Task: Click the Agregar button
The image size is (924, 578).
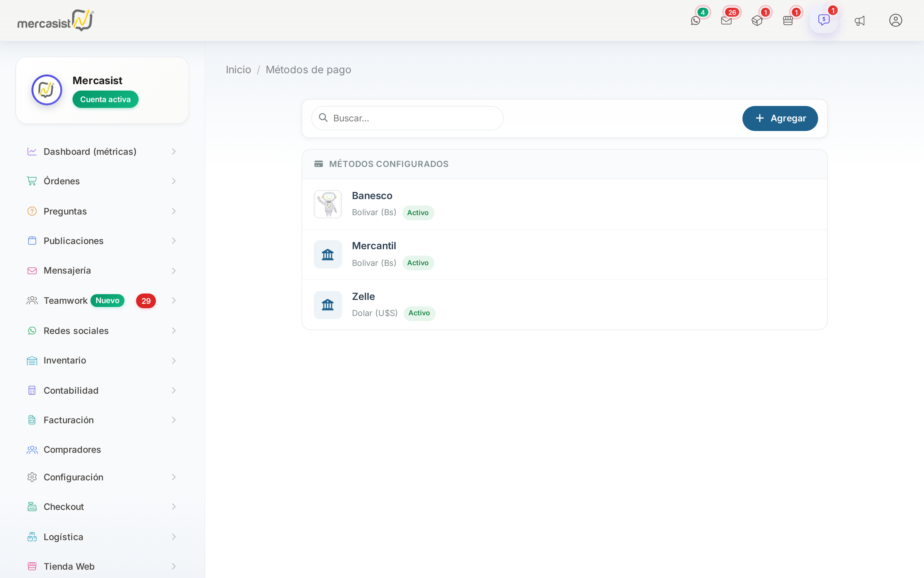Action: tap(780, 118)
